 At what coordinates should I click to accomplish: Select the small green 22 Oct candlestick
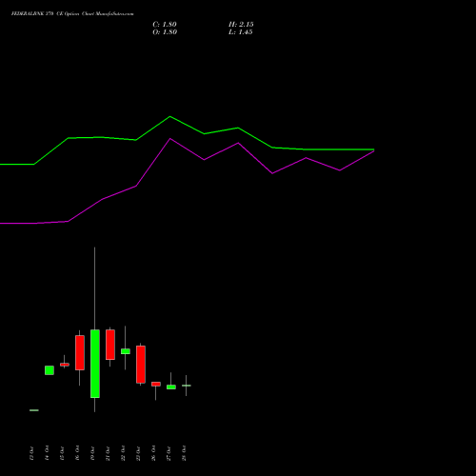pos(126,351)
